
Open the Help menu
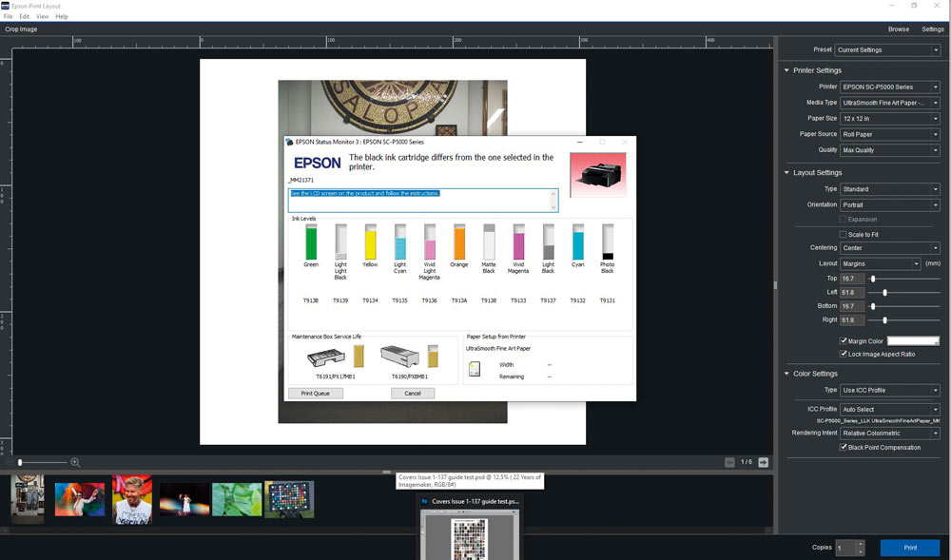(61, 16)
